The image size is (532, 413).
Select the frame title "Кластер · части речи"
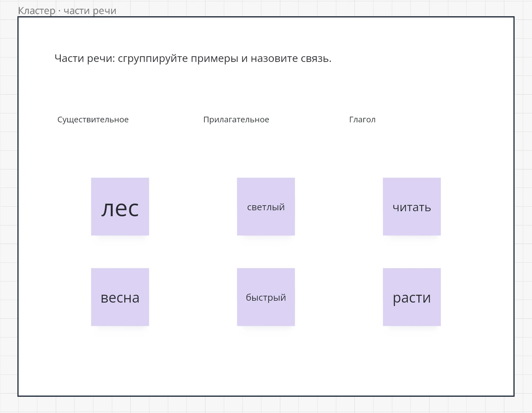67,11
